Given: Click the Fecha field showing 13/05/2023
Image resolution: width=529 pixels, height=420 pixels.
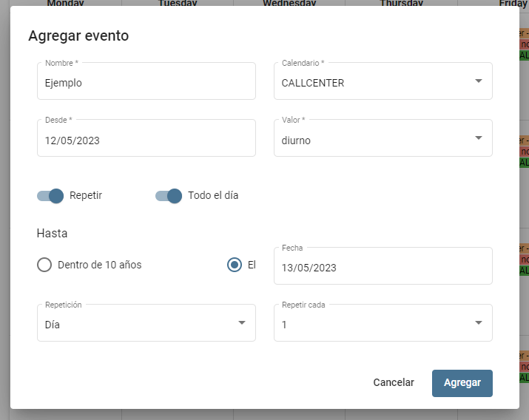Looking at the screenshot, I should [383, 266].
